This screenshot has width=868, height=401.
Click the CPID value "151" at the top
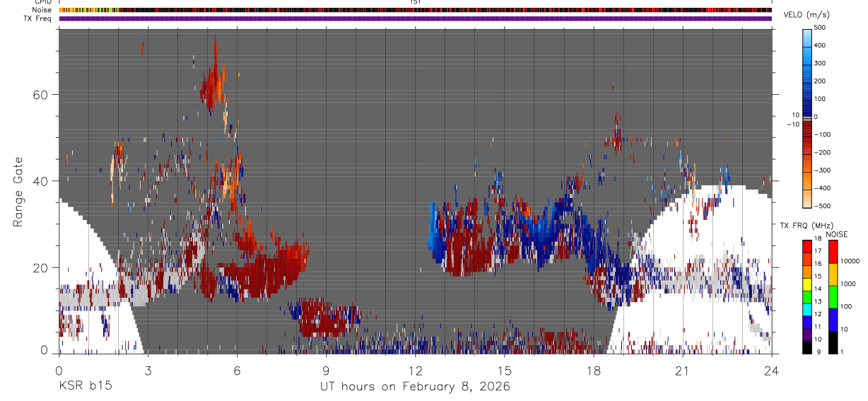click(x=415, y=2)
